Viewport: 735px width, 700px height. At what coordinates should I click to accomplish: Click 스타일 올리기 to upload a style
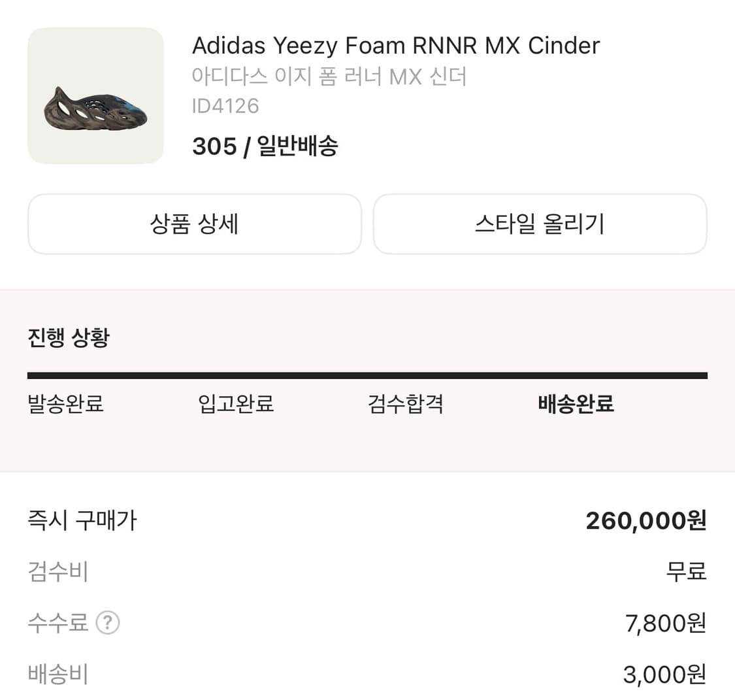click(x=540, y=224)
